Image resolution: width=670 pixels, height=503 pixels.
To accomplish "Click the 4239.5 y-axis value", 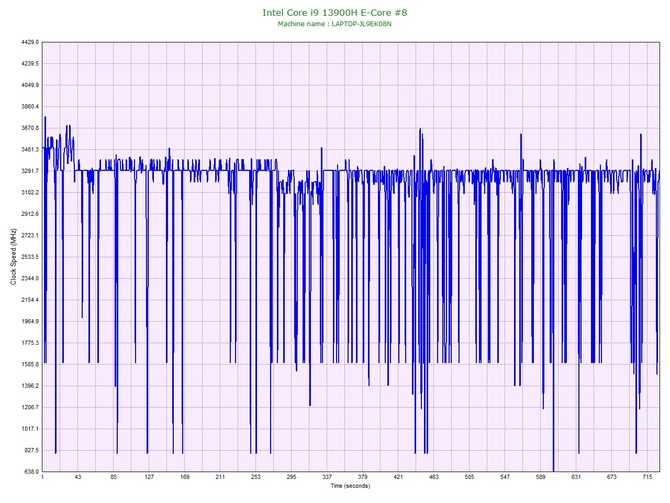I will (30, 64).
